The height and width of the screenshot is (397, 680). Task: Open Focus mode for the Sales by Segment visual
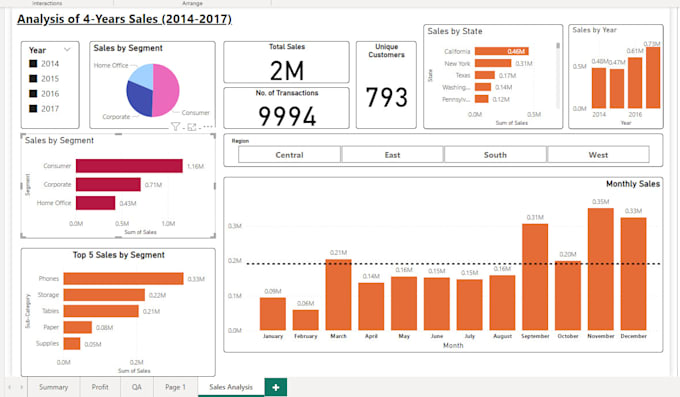[x=192, y=127]
